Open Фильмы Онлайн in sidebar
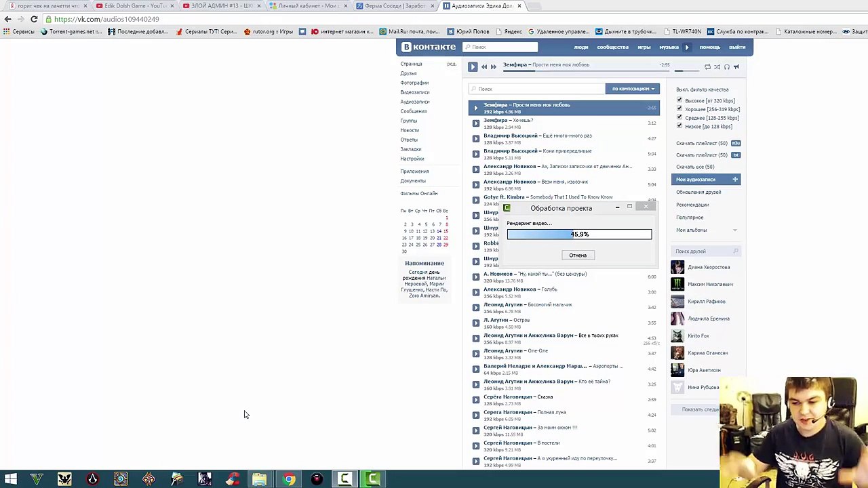Image resolution: width=868 pixels, height=488 pixels. point(419,194)
